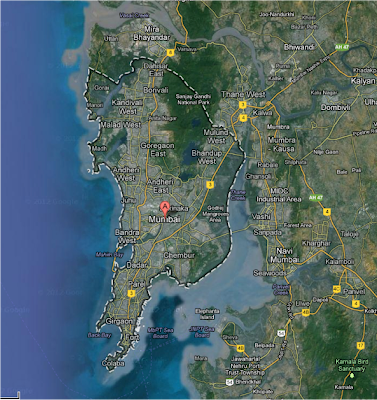Click the Sanpada label
This screenshot has width=377, height=400.
click(267, 232)
